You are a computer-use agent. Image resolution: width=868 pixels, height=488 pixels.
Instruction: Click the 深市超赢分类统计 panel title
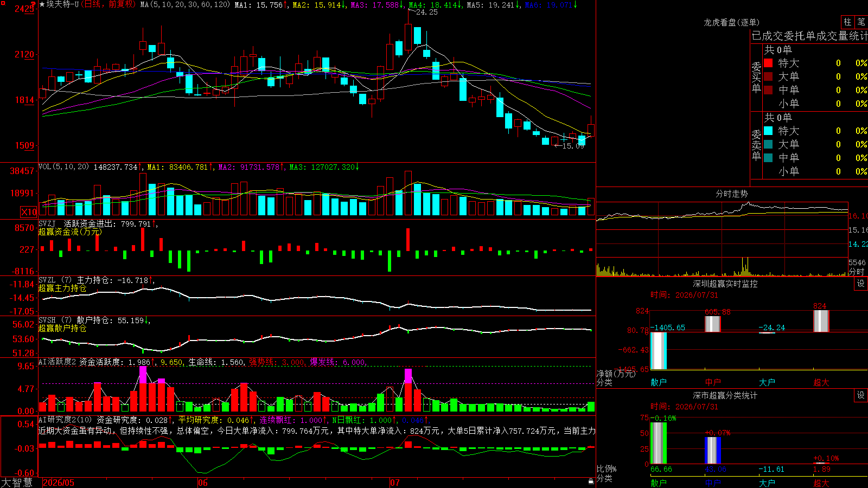click(x=725, y=395)
